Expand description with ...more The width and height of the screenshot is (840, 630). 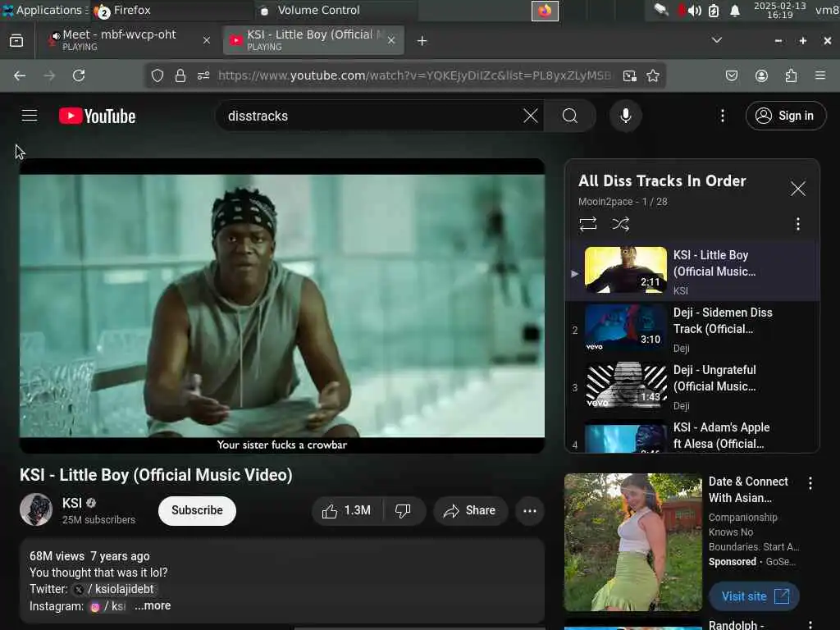pyautogui.click(x=153, y=605)
